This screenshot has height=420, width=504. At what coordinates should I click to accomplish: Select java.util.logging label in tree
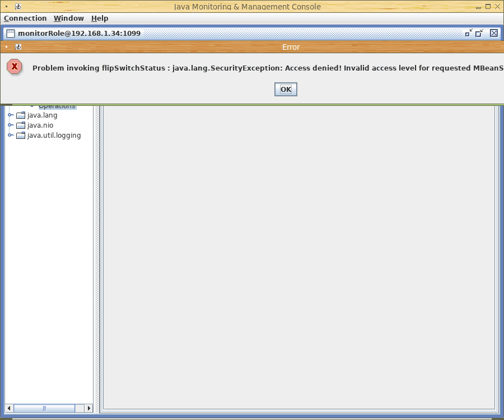click(54, 136)
